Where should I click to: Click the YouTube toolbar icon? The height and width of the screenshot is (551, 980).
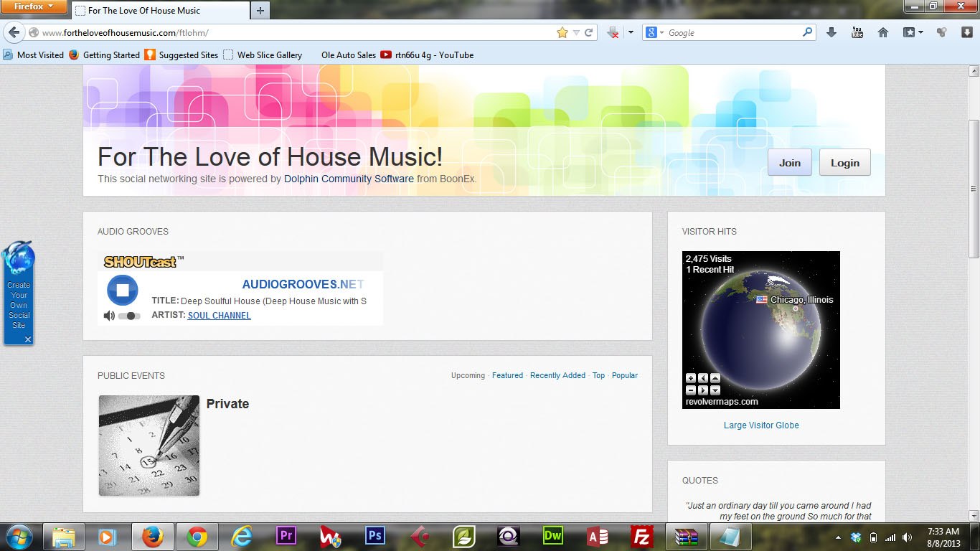click(857, 32)
